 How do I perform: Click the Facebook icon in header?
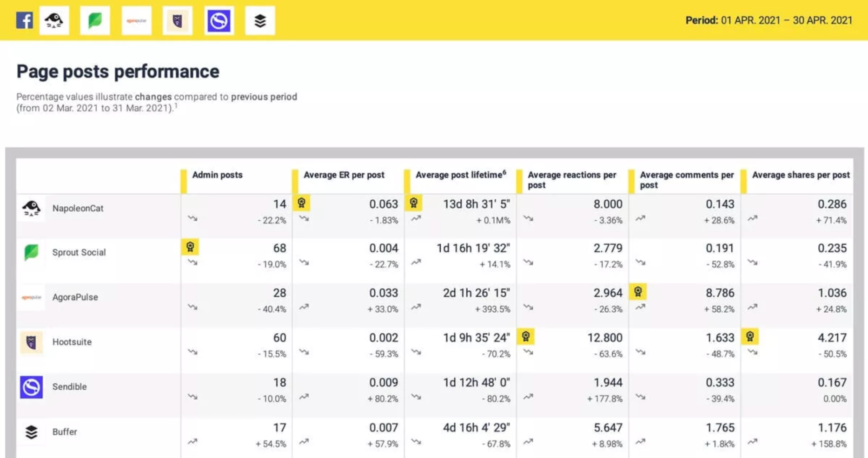(x=24, y=20)
